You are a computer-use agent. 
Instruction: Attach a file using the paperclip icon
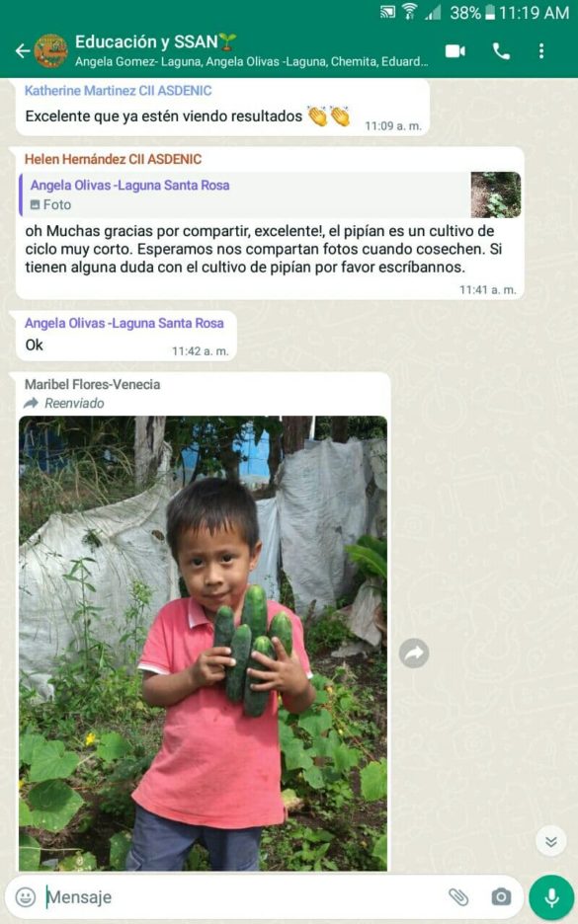pyautogui.click(x=458, y=897)
